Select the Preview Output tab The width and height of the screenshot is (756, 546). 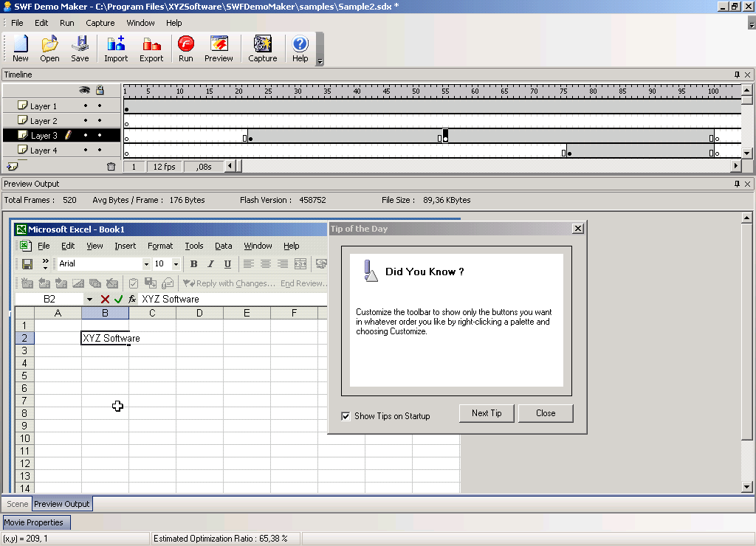62,504
